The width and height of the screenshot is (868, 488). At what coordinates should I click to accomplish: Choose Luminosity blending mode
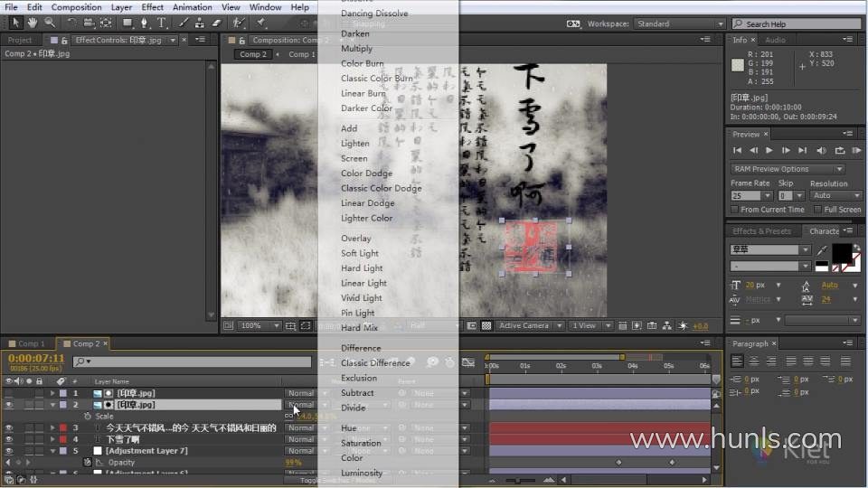[362, 473]
